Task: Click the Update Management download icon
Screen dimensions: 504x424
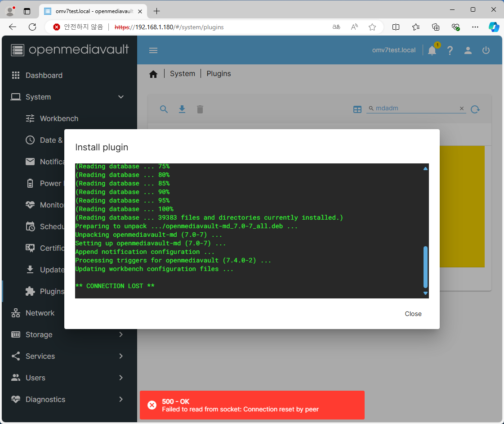Action: tap(30, 270)
